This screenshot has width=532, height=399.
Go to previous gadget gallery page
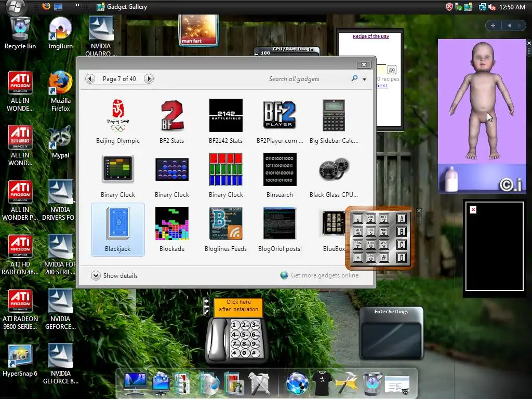coord(90,79)
